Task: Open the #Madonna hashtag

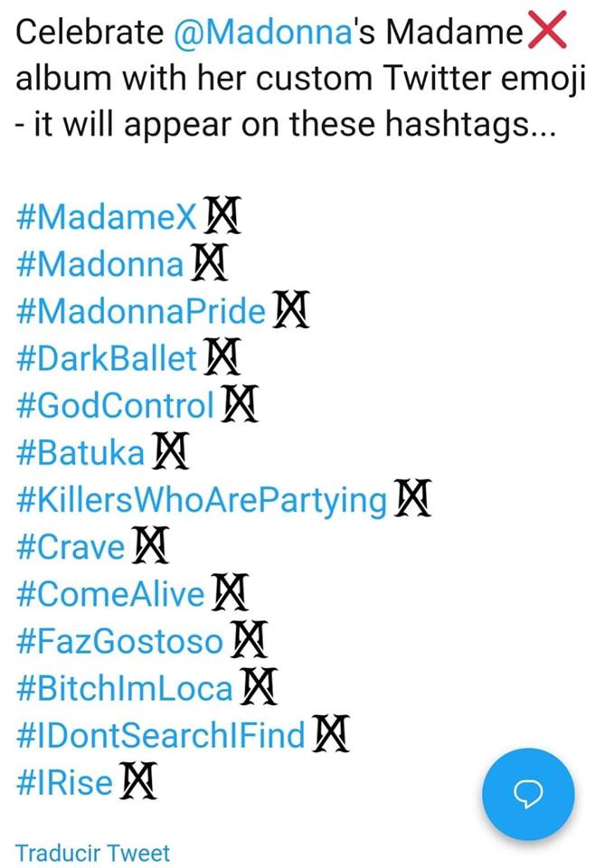Action: pos(99,263)
